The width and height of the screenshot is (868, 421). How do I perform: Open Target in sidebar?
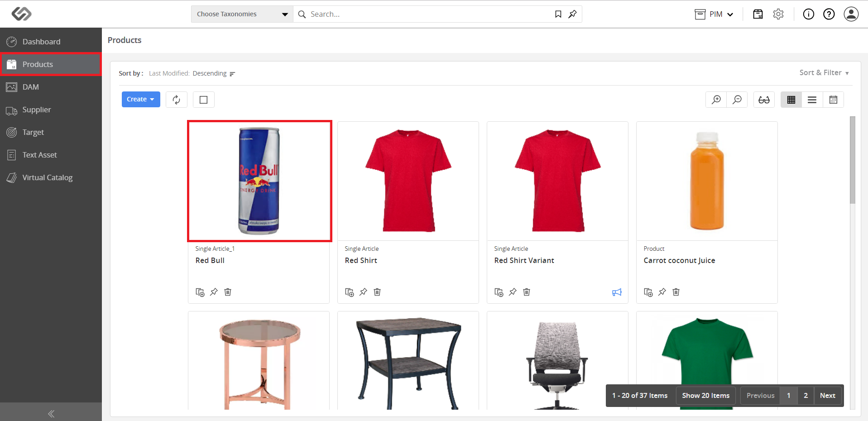pos(51,132)
